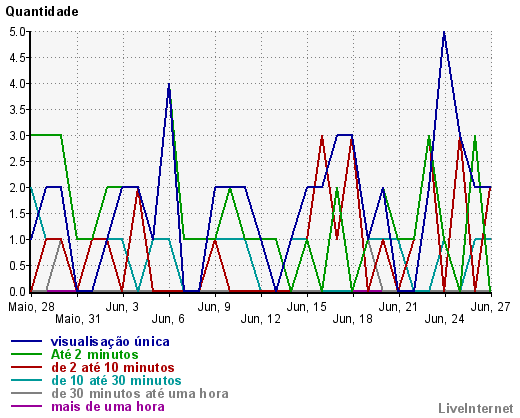Click the blue peak at 4.0 on Jun 6
This screenshot has height=418, width=520.
[169, 85]
